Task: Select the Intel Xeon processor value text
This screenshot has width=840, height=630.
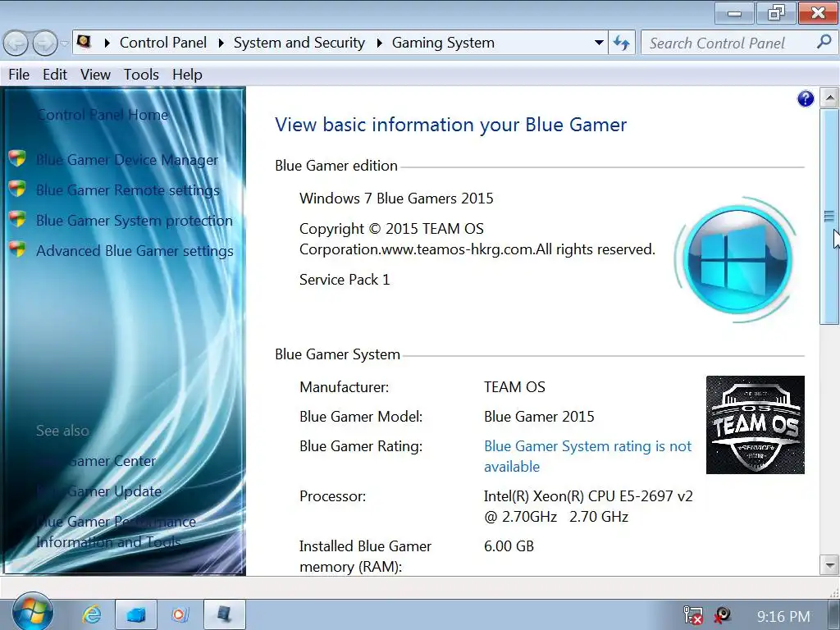Action: click(x=588, y=506)
